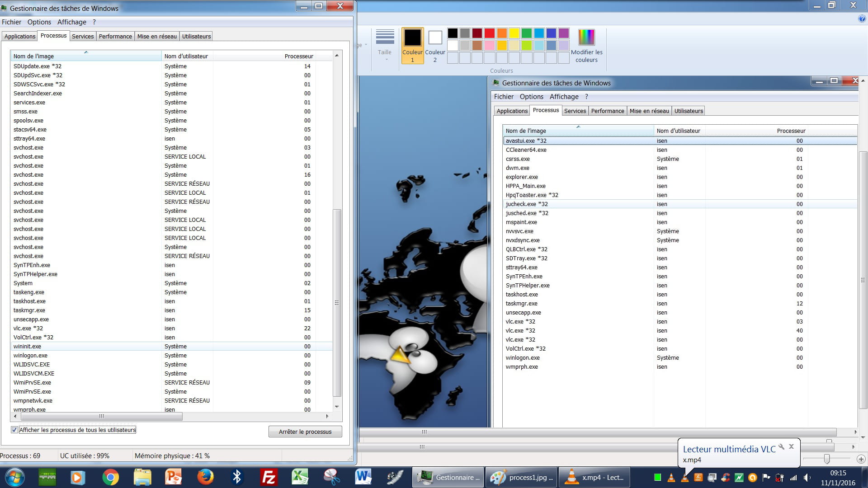Open Excel from the taskbar
The image size is (868, 488).
300,477
